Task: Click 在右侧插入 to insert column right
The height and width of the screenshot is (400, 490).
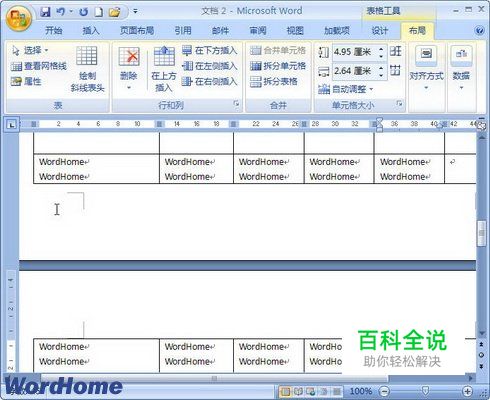Action: tap(210, 81)
